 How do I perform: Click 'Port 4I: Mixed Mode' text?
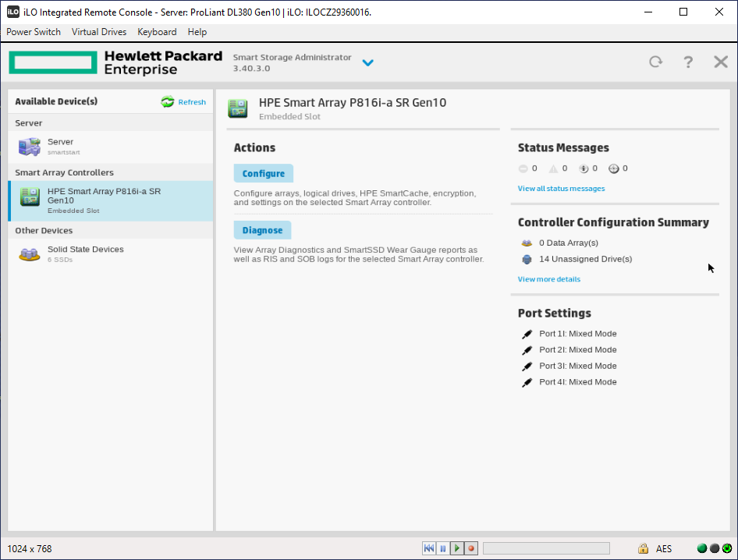tap(577, 382)
